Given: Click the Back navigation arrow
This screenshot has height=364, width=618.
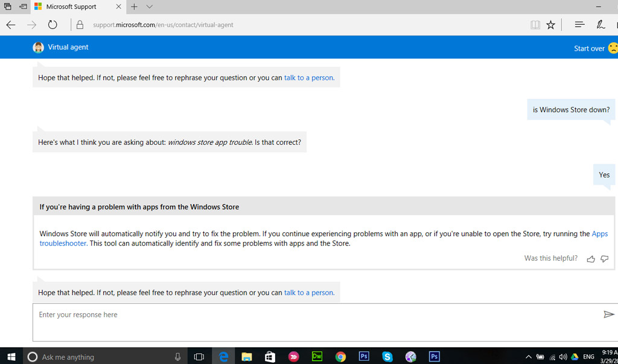Looking at the screenshot, I should click(11, 25).
